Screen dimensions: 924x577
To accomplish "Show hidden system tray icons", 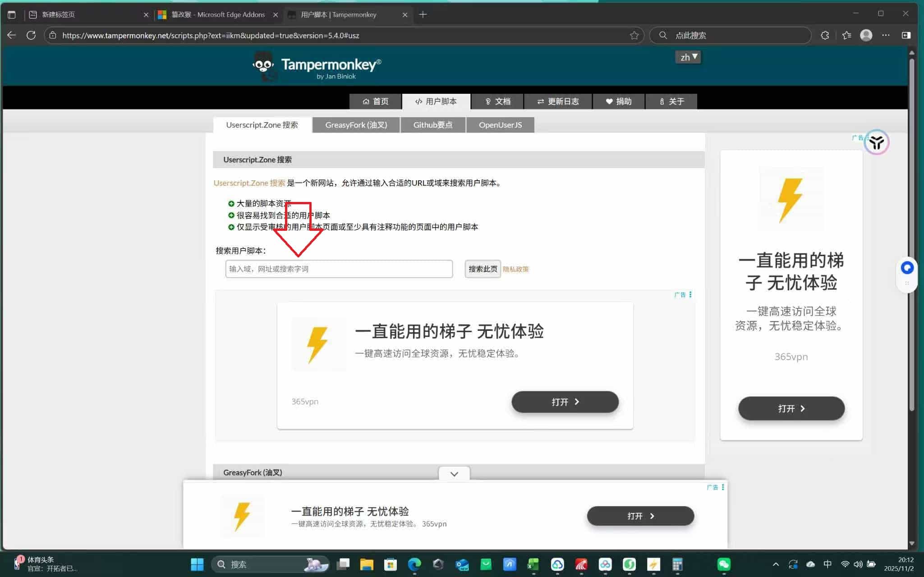I will click(x=776, y=564).
